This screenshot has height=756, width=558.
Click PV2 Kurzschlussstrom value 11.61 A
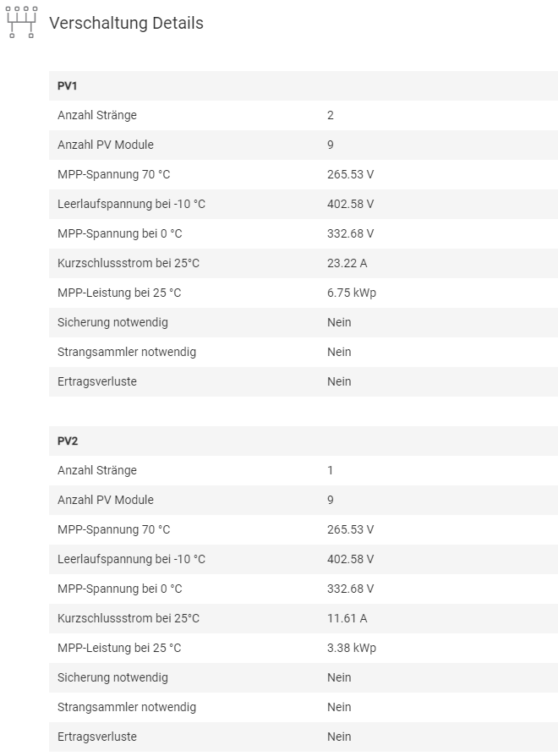[347, 618]
